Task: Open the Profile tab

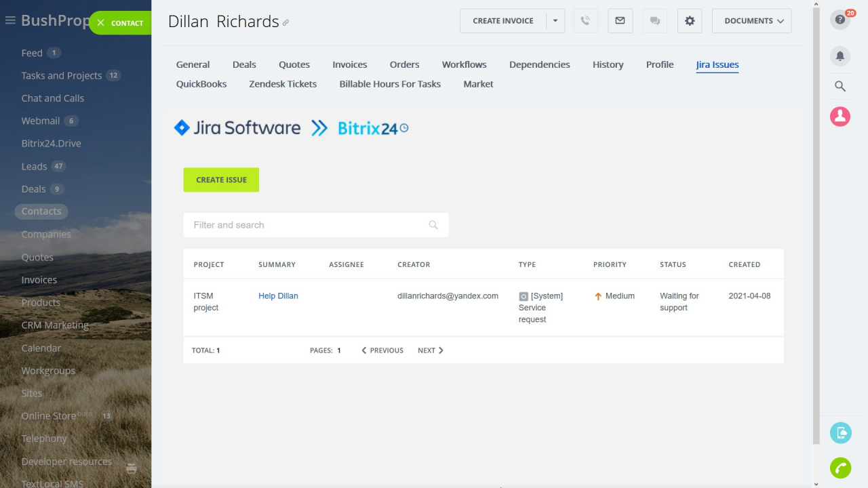Action: (660, 64)
